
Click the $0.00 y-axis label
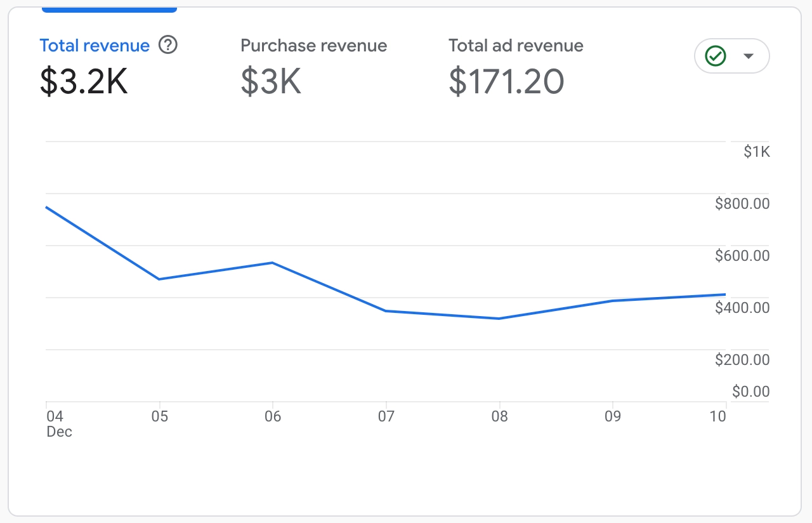(750, 392)
